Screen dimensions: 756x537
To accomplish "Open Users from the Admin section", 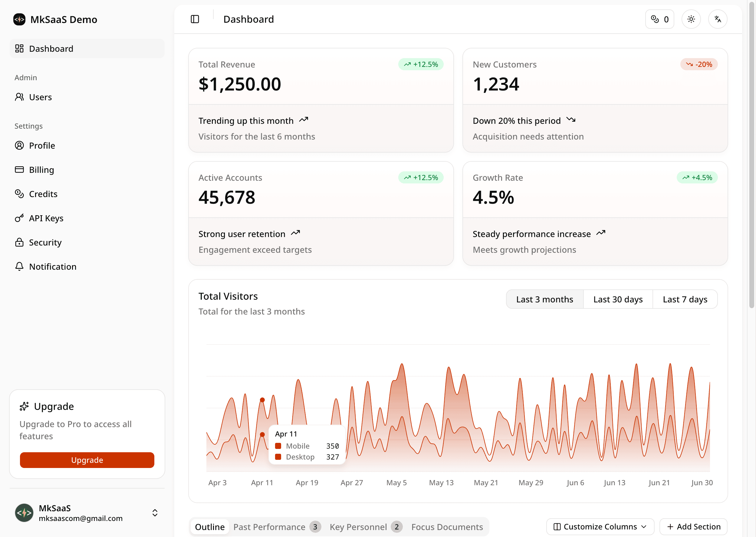I will [x=40, y=97].
